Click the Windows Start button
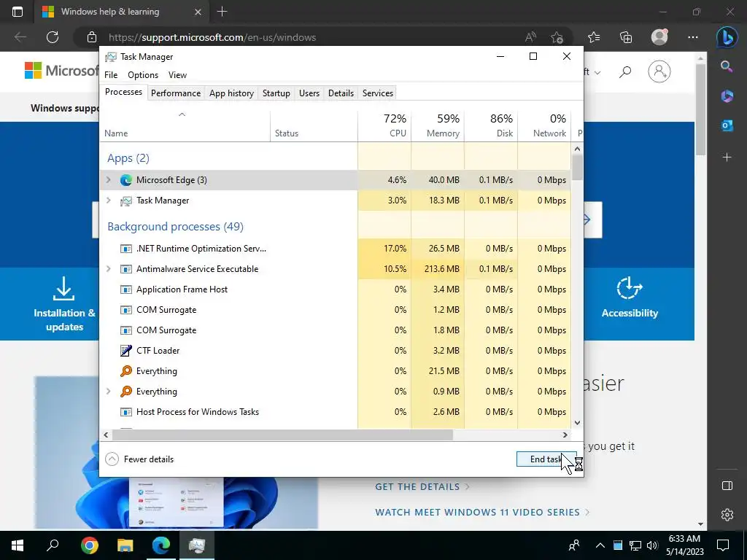The image size is (747, 560). click(18, 545)
